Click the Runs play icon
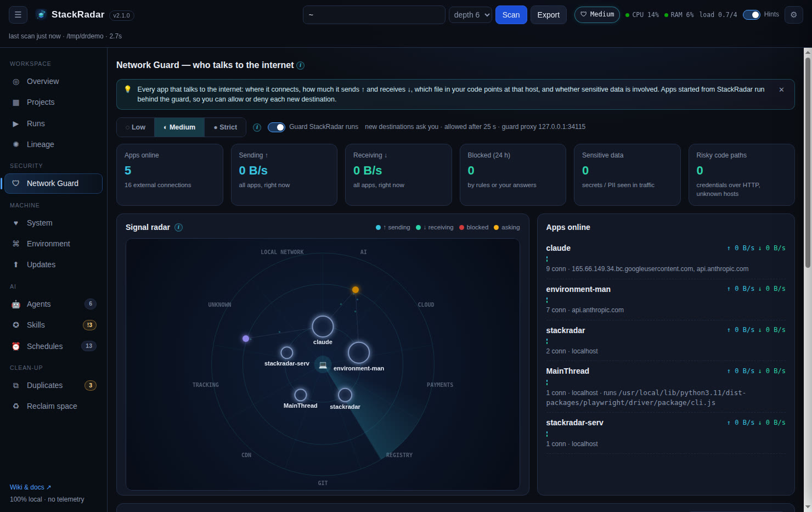Screen dimensions: 812x512 tap(16, 123)
